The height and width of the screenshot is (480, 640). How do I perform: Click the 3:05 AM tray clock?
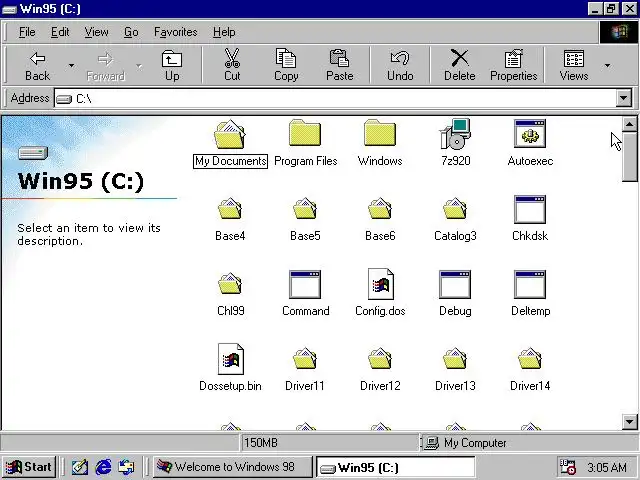click(x=607, y=467)
